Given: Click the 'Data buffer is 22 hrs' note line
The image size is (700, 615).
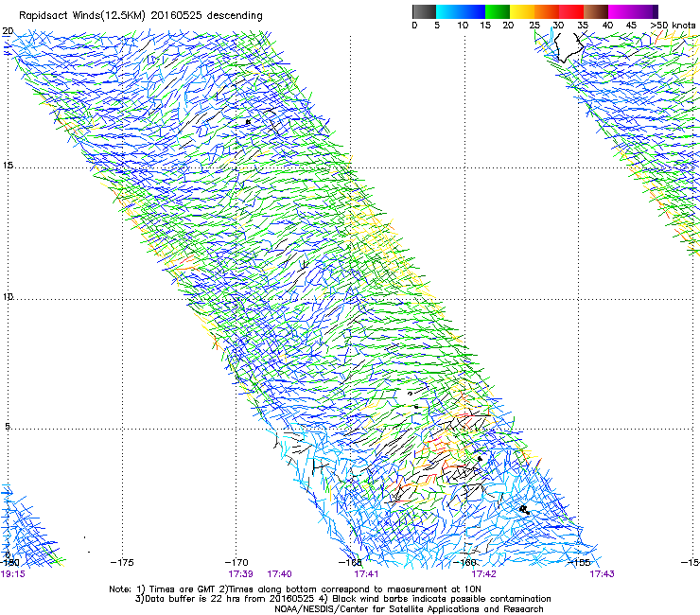Looking at the screenshot, I should click(x=342, y=599).
